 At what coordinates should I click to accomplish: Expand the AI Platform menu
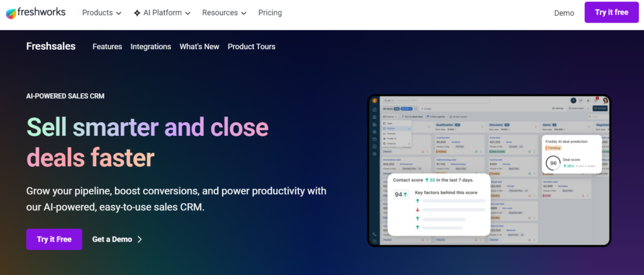coord(162,13)
